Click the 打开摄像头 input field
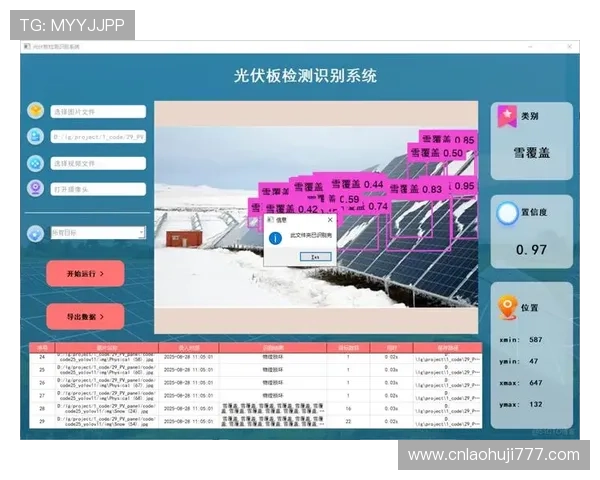 pos(98,189)
